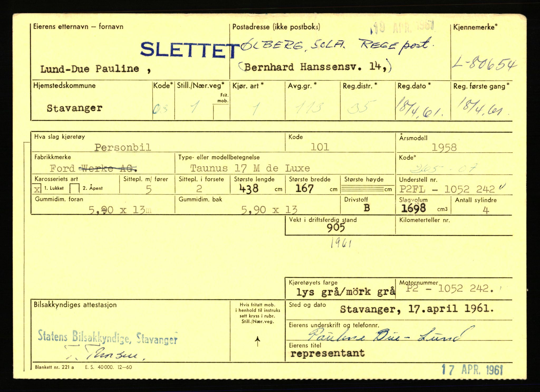The height and width of the screenshot is (392, 540).
Task: Check the '2. Åpent' body type box
Action: (74, 189)
